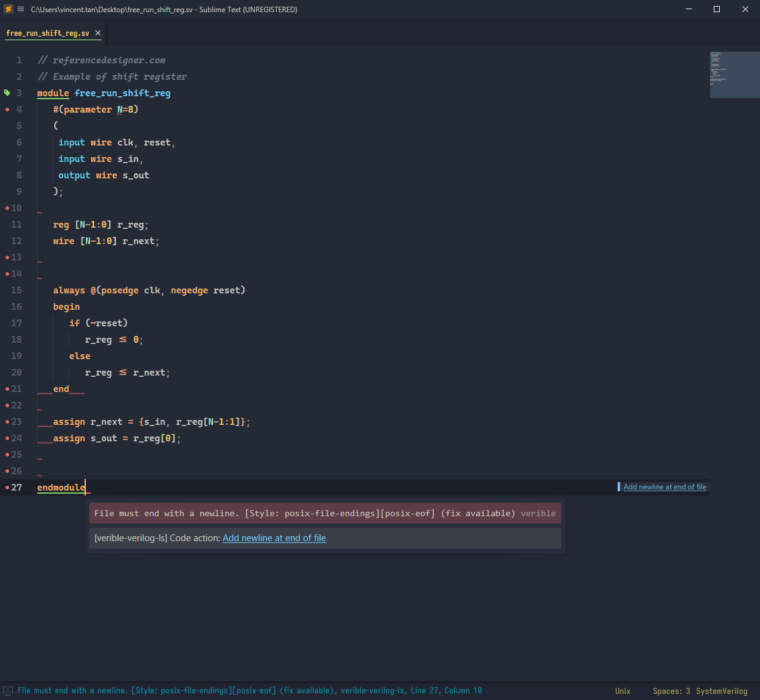
Task: Click the lint marker dot on line 10
Action: pyautogui.click(x=7, y=208)
